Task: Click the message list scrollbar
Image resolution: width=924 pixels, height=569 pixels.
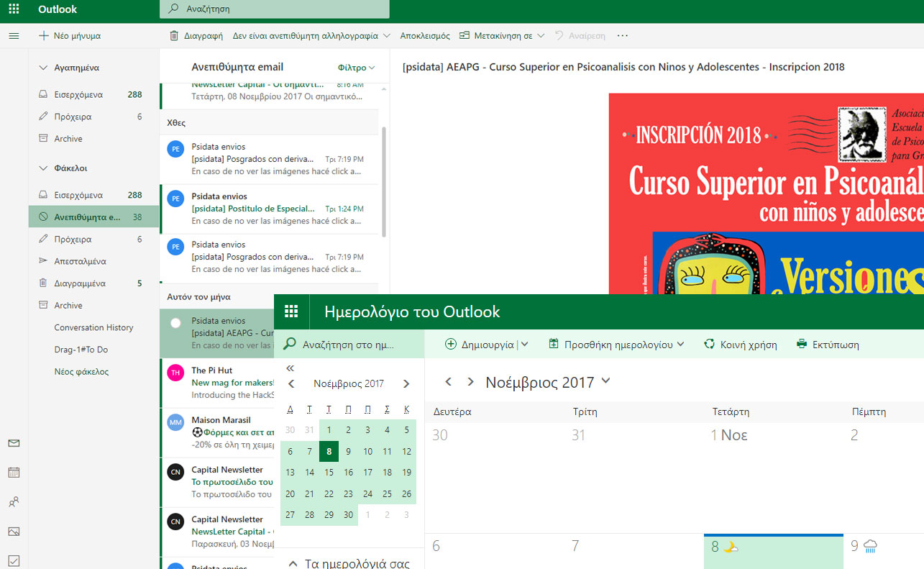Action: click(x=384, y=183)
